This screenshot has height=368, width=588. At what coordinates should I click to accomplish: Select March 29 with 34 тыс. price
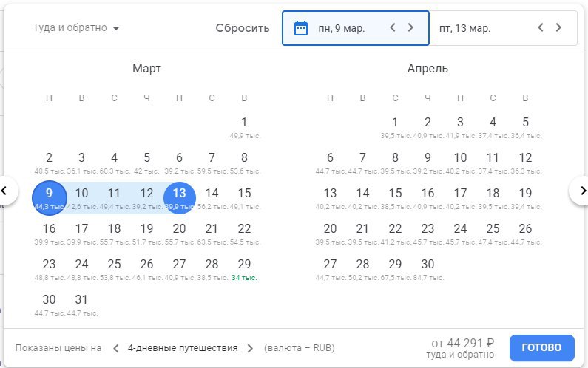244,268
